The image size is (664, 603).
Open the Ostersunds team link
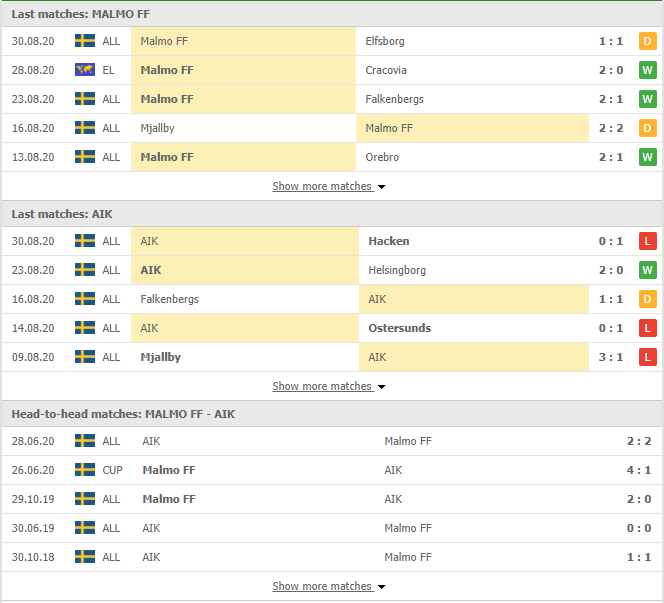point(399,328)
